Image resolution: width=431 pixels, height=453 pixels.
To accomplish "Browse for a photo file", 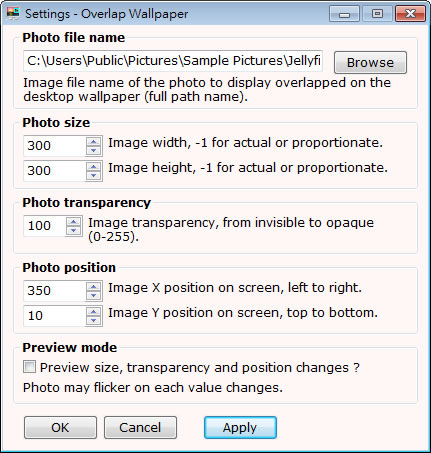I will click(370, 62).
